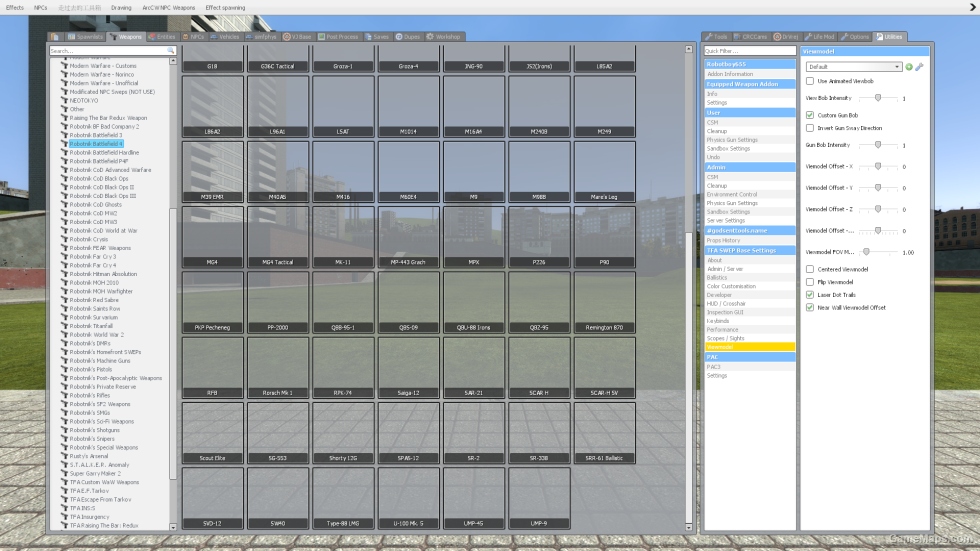The height and width of the screenshot is (551, 980).
Task: Adjust the View Bob Intensity slider
Action: click(878, 98)
